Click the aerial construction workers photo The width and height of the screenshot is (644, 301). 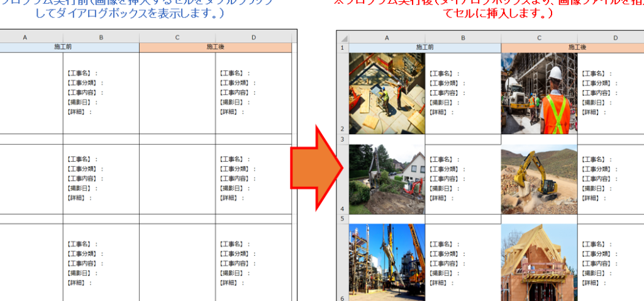(387, 93)
